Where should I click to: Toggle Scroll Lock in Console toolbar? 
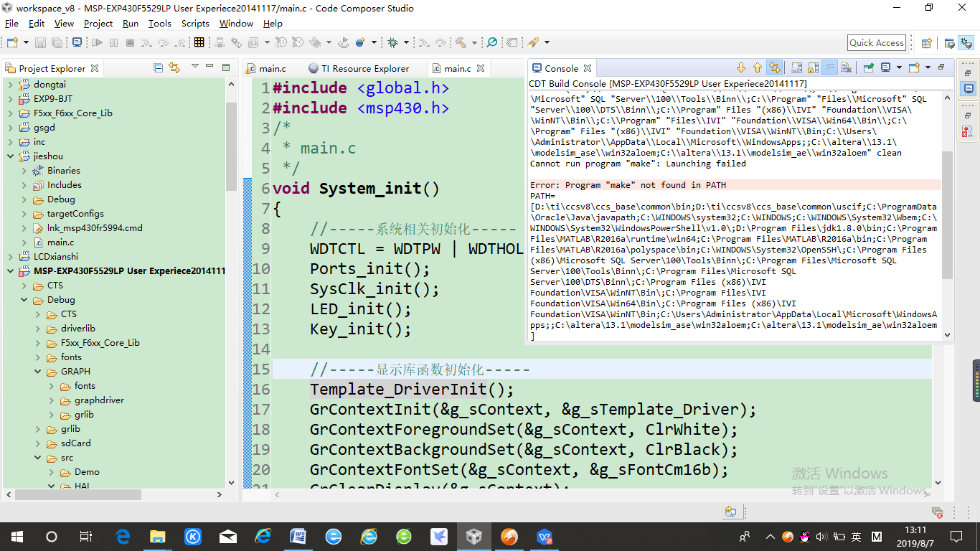coord(813,67)
